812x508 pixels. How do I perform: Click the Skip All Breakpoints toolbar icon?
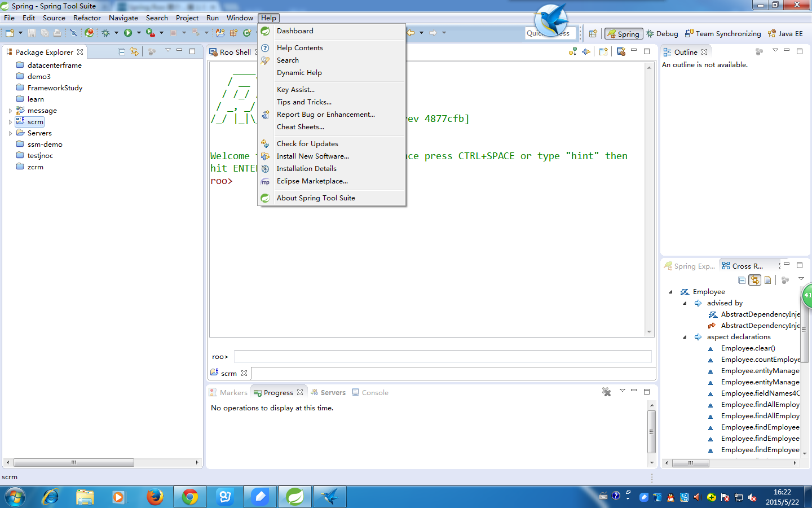pos(73,33)
